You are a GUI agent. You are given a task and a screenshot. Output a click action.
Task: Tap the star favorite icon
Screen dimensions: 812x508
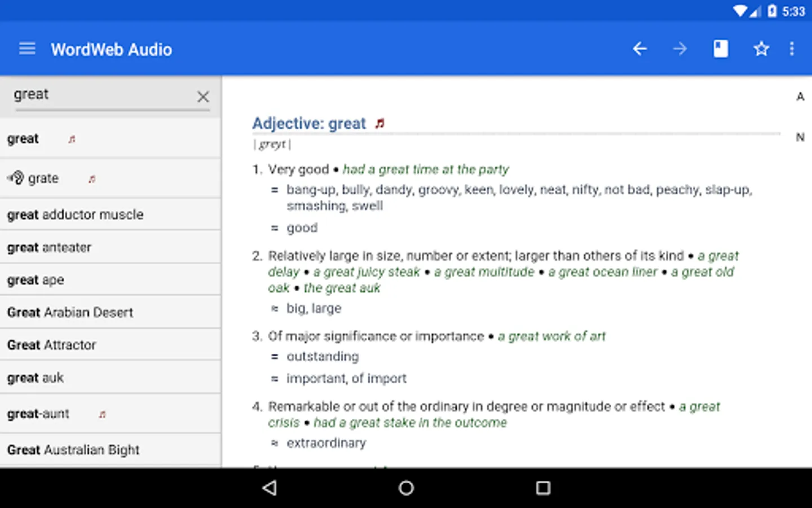761,49
